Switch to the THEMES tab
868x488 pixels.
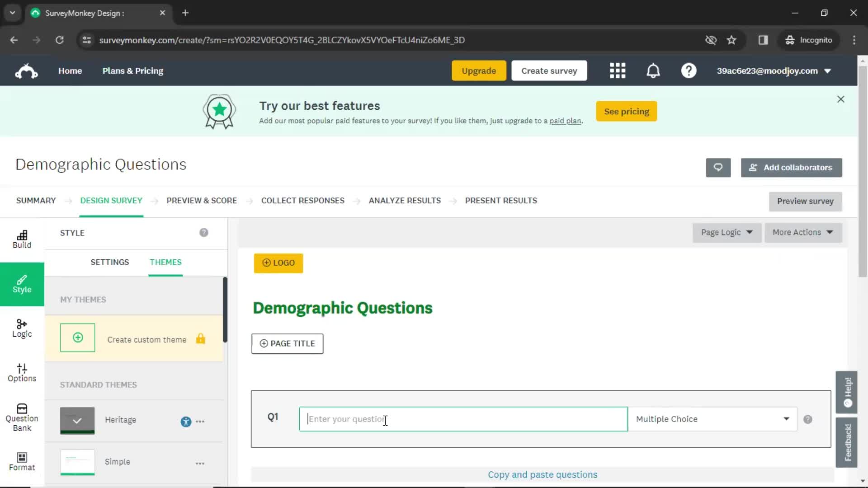pyautogui.click(x=165, y=262)
